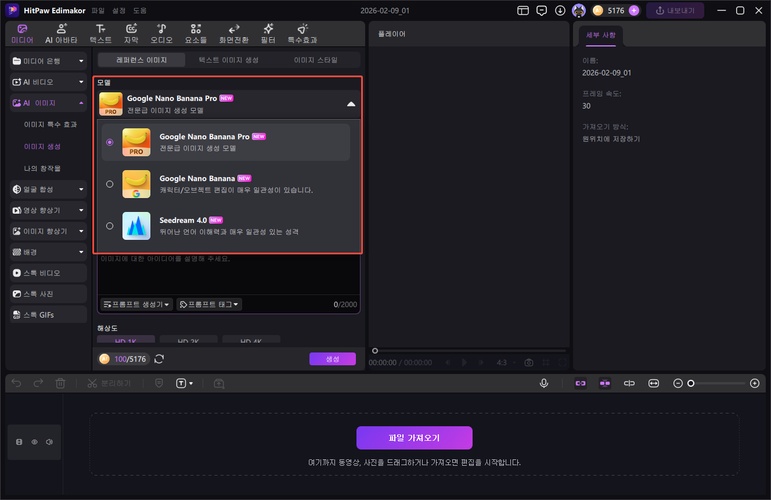Open the 요소들 elements panel
Viewport: 771px width, 500px height.
coord(196,33)
